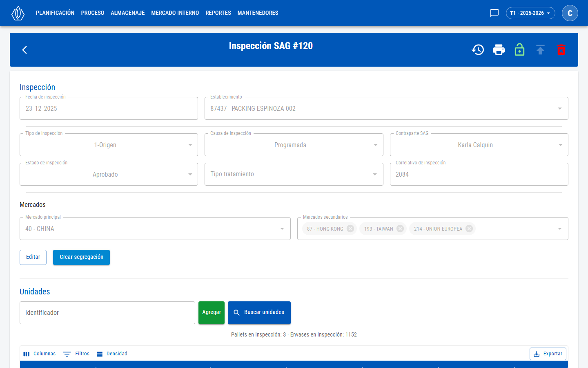Print the inspection with printer icon
This screenshot has width=588, height=368.
pos(499,50)
